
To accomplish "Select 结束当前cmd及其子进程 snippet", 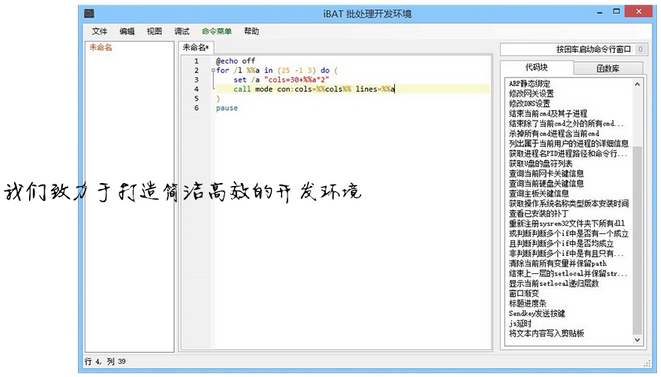I will pyautogui.click(x=548, y=113).
